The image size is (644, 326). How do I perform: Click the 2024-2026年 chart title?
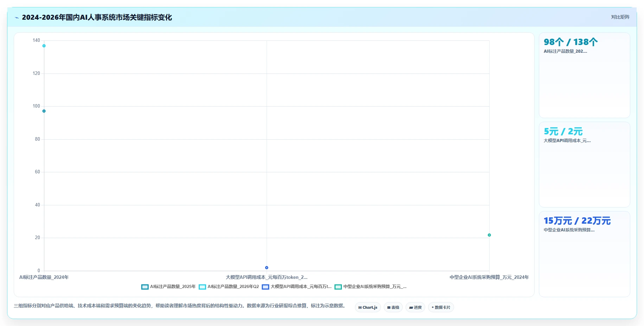click(97, 17)
